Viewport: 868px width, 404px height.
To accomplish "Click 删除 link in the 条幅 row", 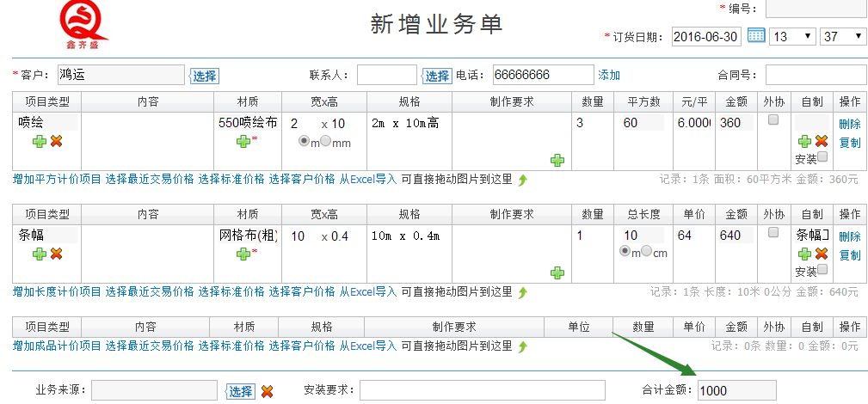I will [x=849, y=236].
